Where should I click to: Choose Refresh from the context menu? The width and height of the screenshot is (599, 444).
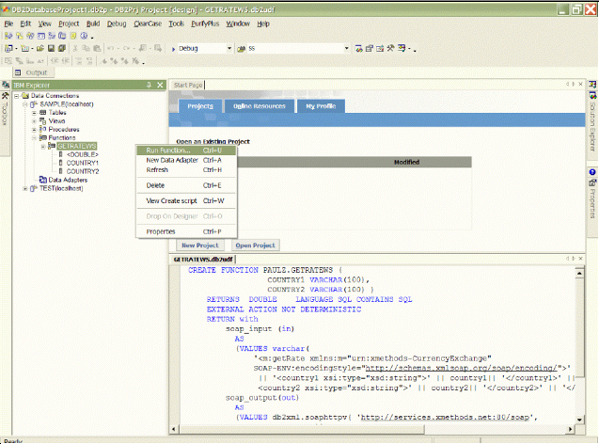point(186,170)
